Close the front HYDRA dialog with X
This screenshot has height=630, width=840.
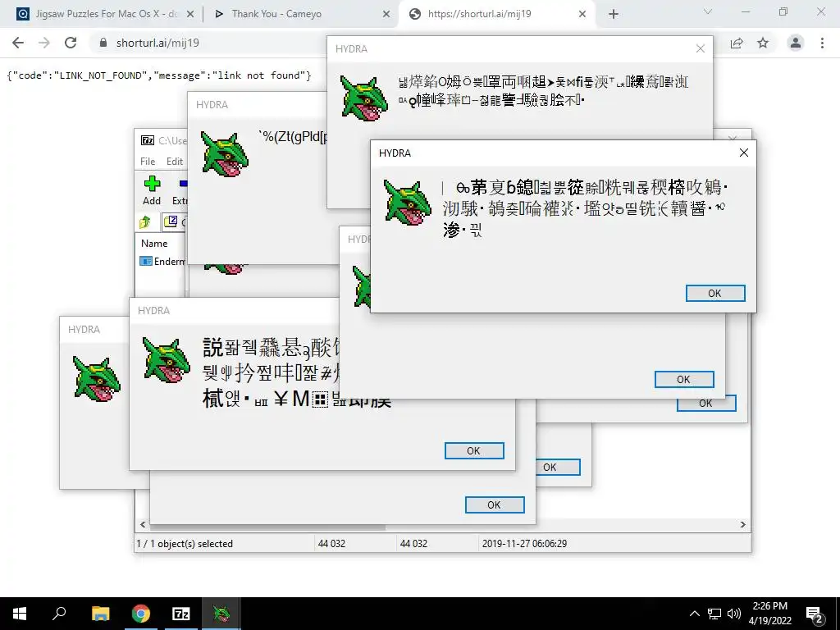point(743,153)
